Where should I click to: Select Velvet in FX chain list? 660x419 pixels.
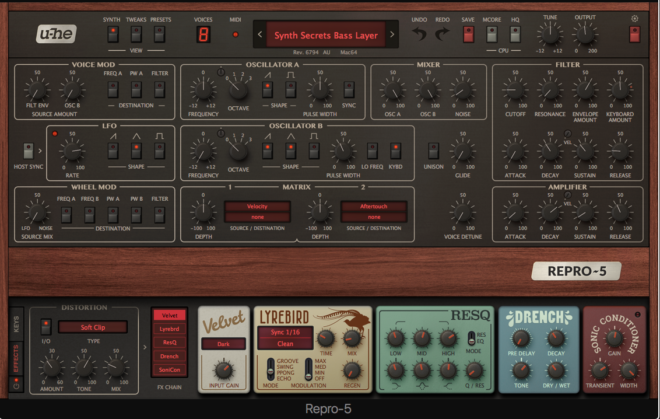pyautogui.click(x=170, y=315)
